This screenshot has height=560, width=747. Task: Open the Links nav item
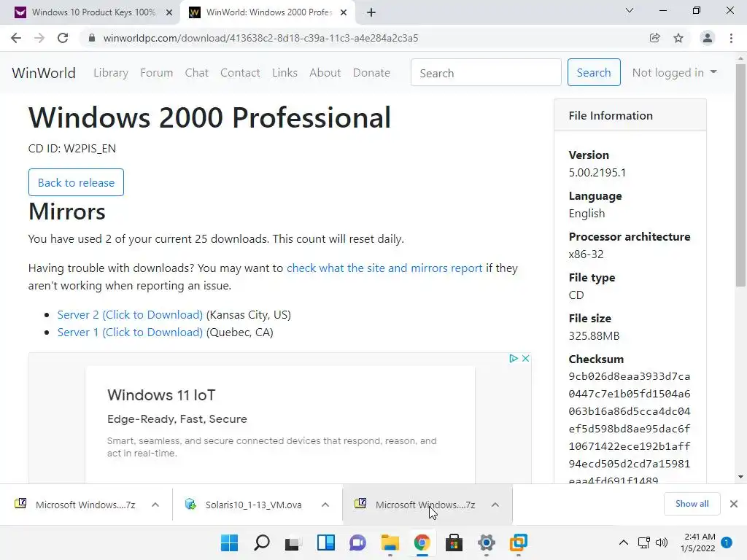click(x=285, y=73)
